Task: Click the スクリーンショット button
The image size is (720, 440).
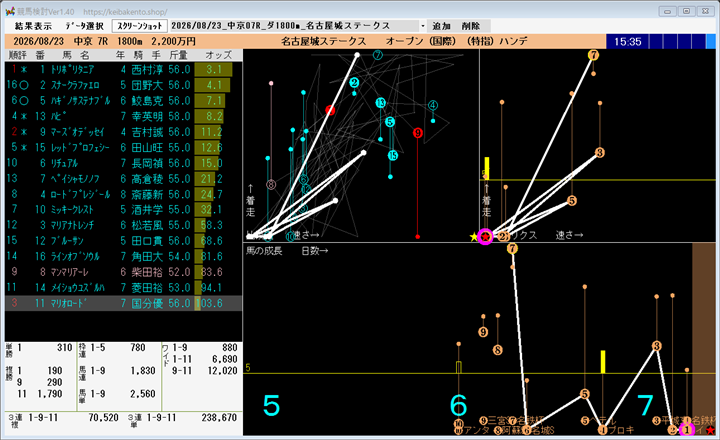Action: [139, 26]
